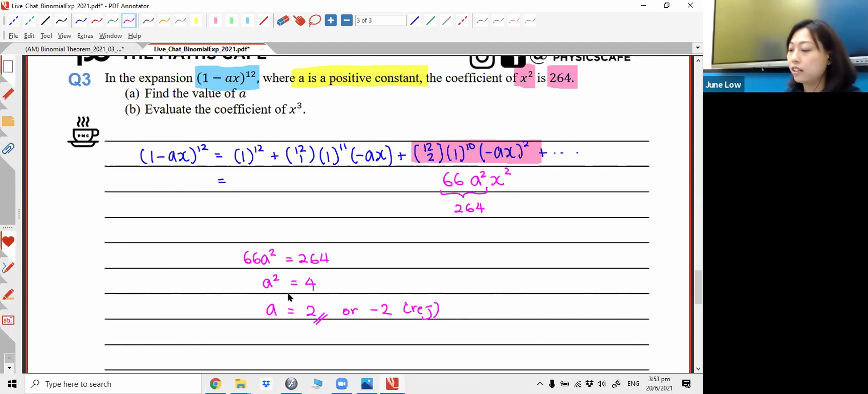Open File Explorer from the taskbar
The height and width of the screenshot is (394, 868).
point(241,384)
